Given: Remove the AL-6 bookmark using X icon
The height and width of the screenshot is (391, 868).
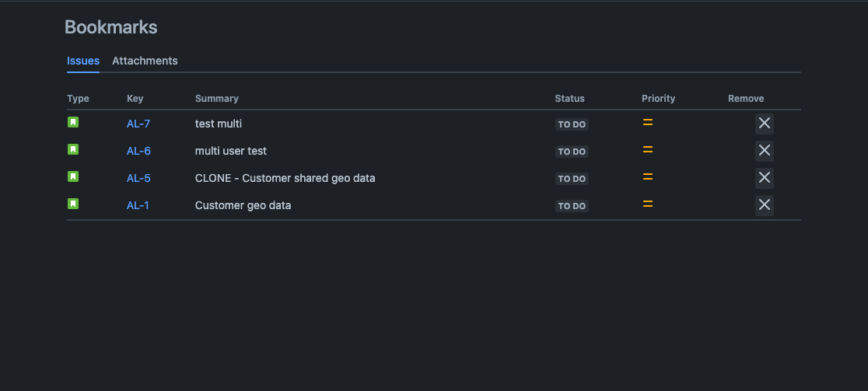Looking at the screenshot, I should tap(764, 151).
